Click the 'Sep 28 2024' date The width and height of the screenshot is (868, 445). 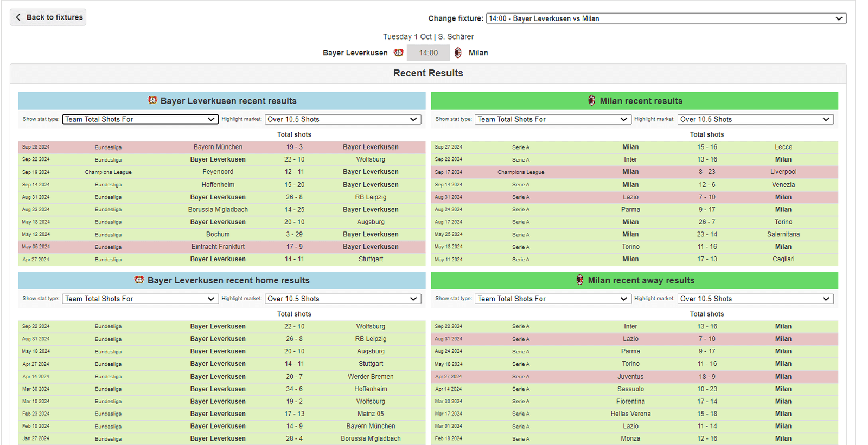pyautogui.click(x=36, y=147)
